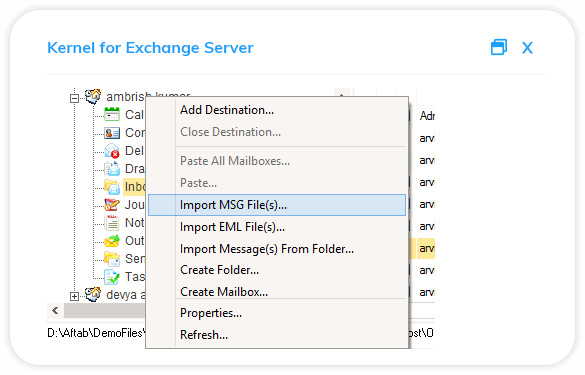Click Paste All Mailboxes... menu entry

(x=277, y=161)
